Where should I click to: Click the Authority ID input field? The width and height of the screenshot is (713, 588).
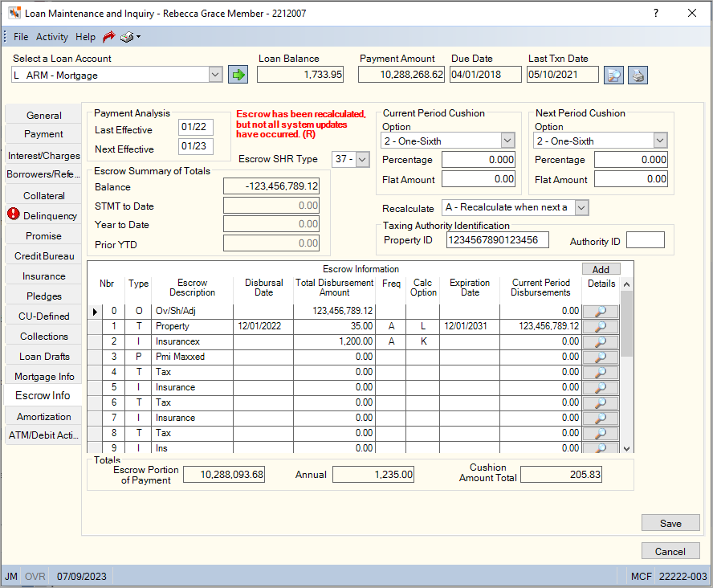646,240
